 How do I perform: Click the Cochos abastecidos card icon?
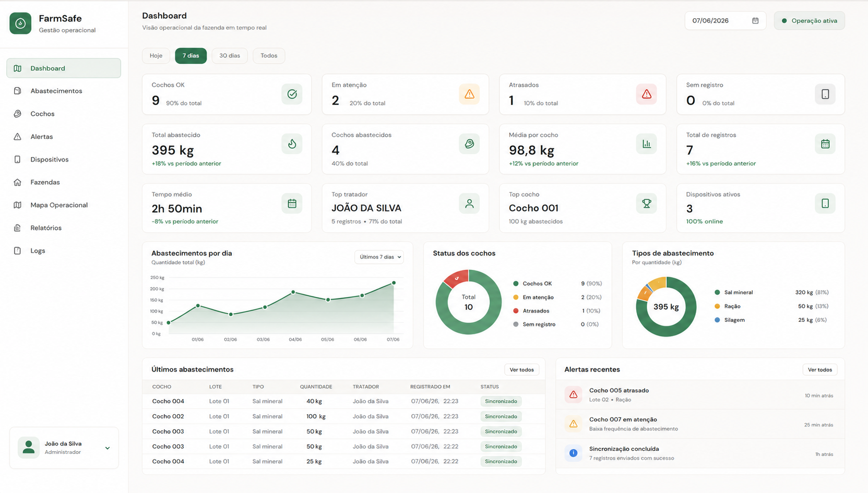tap(469, 144)
